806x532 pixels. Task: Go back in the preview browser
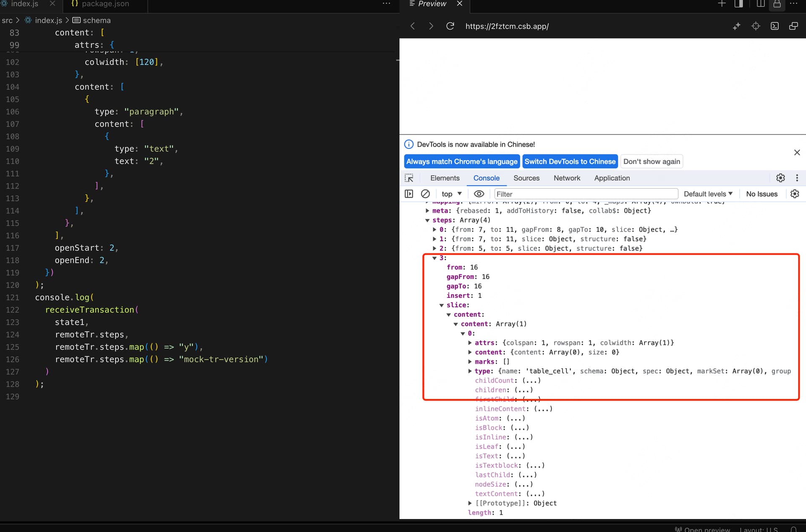(x=413, y=26)
